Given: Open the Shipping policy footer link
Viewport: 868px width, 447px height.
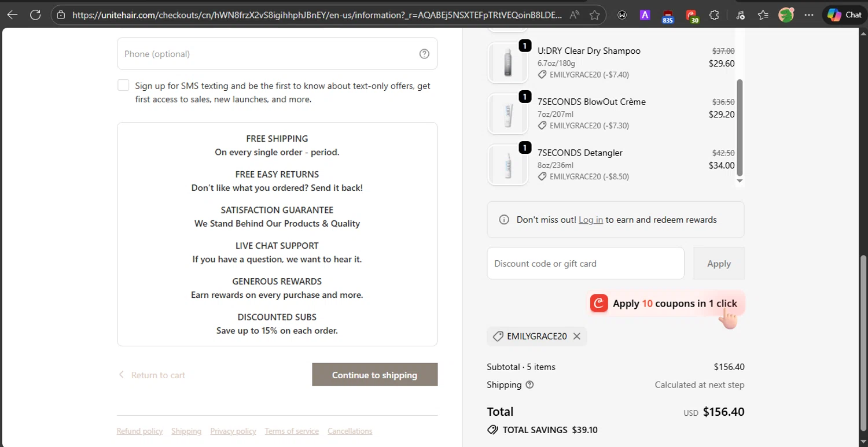Looking at the screenshot, I should [186, 431].
